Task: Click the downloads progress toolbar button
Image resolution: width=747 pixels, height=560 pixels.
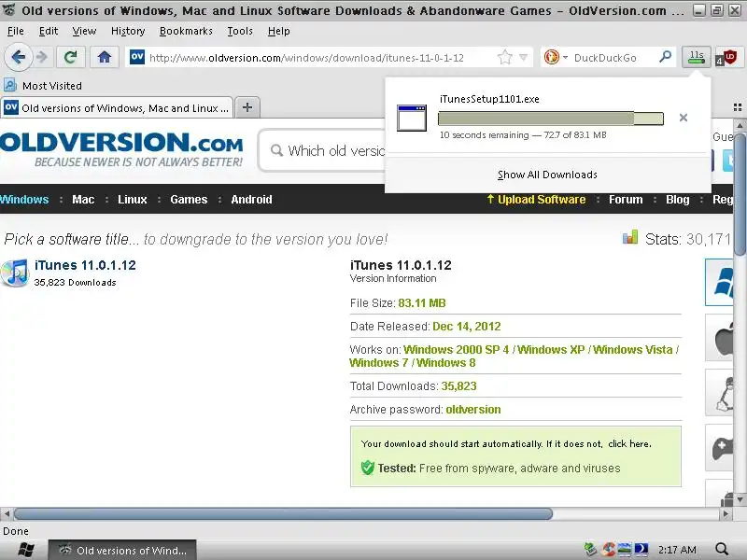Action: [697, 58]
